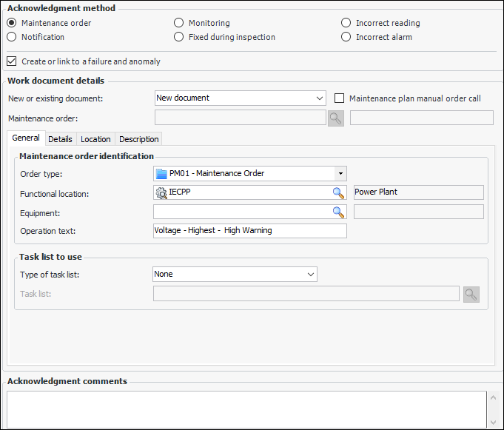Switch to the Details tab
The width and height of the screenshot is (504, 430).
60,139
